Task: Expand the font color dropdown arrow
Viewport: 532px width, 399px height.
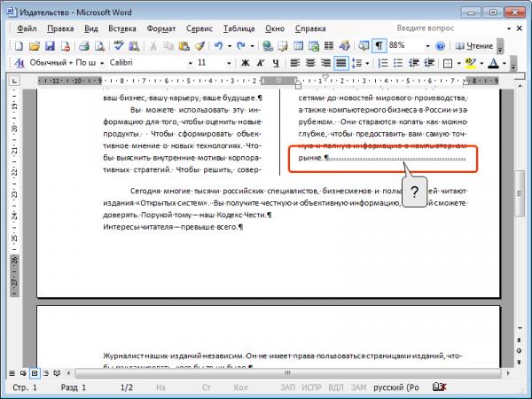Action: coord(505,63)
